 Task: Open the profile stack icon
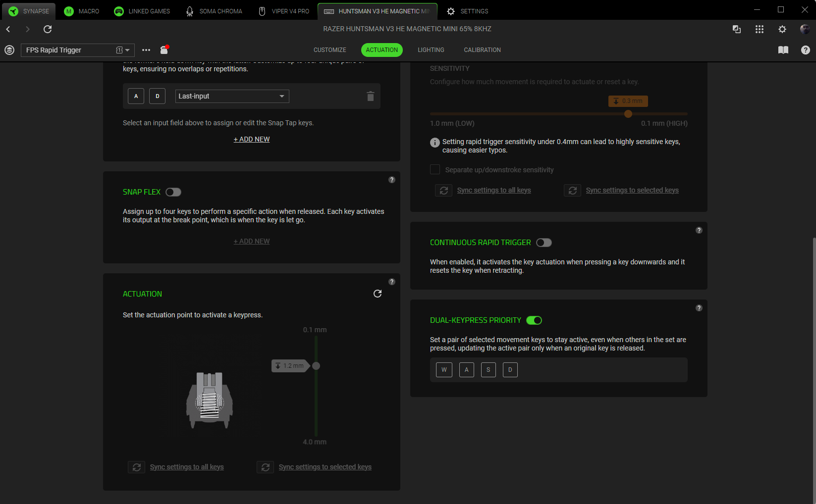pos(9,50)
